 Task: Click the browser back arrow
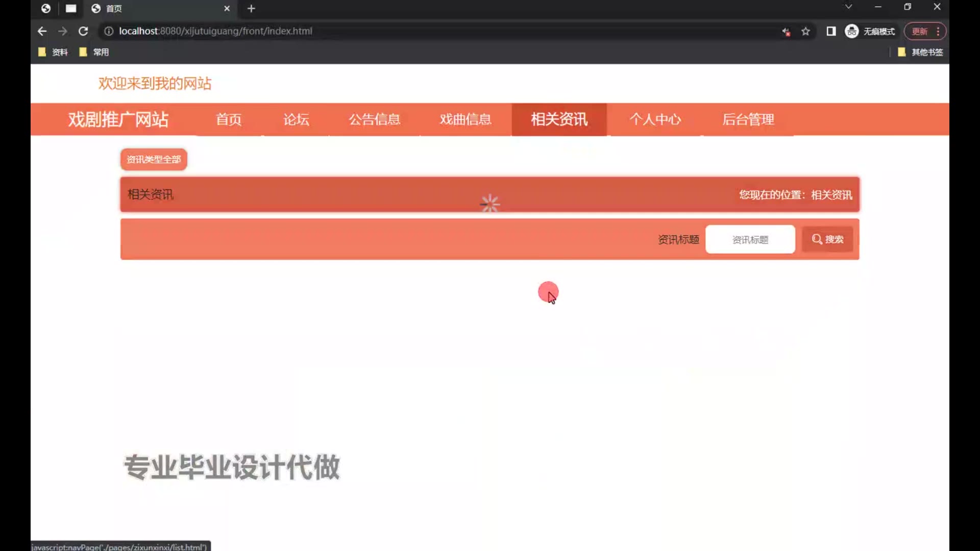(42, 31)
